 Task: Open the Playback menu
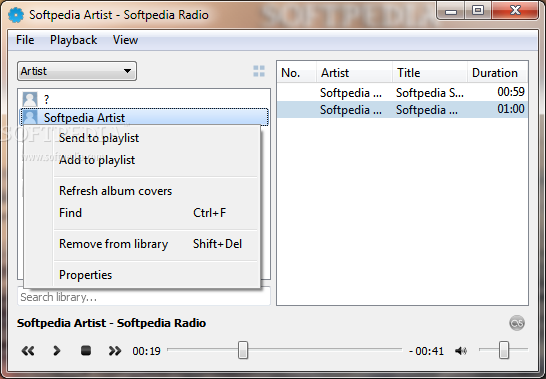(x=73, y=40)
